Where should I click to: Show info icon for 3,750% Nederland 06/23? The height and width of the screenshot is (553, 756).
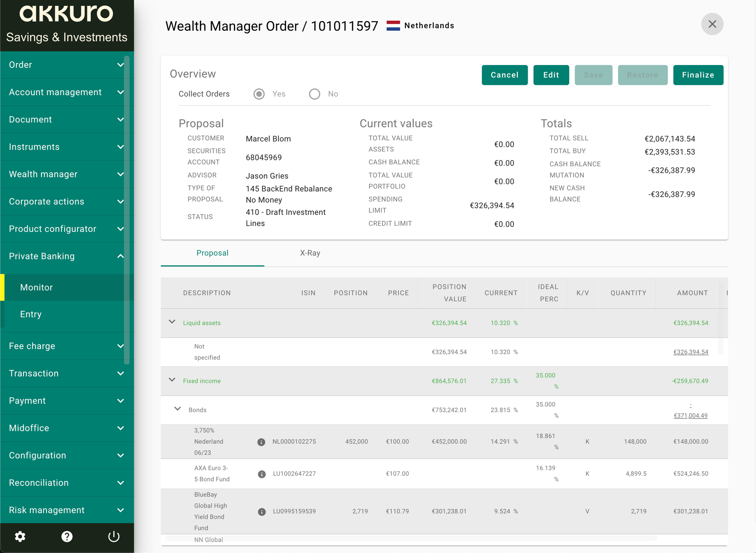(261, 442)
